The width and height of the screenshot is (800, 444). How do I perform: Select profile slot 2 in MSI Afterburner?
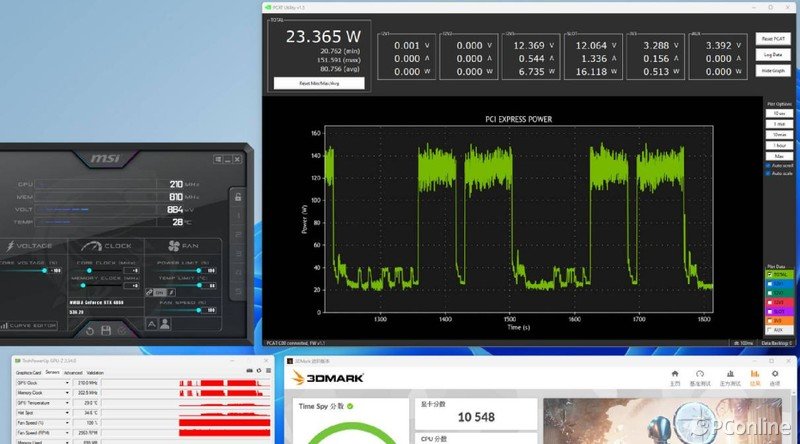238,235
